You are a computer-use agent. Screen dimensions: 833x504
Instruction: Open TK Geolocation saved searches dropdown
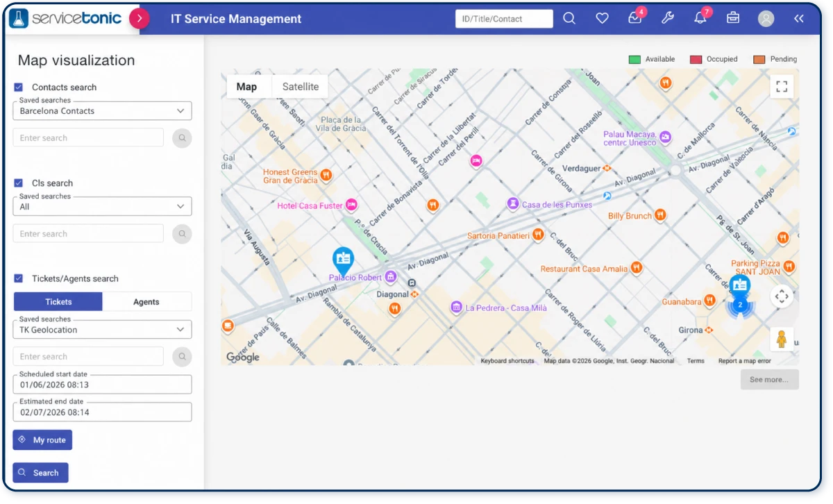click(x=102, y=330)
